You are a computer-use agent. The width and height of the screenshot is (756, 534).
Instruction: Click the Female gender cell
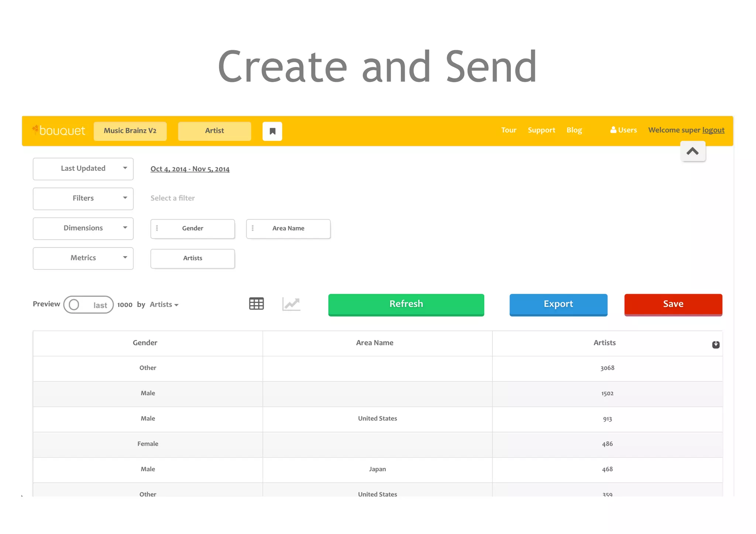coord(148,444)
